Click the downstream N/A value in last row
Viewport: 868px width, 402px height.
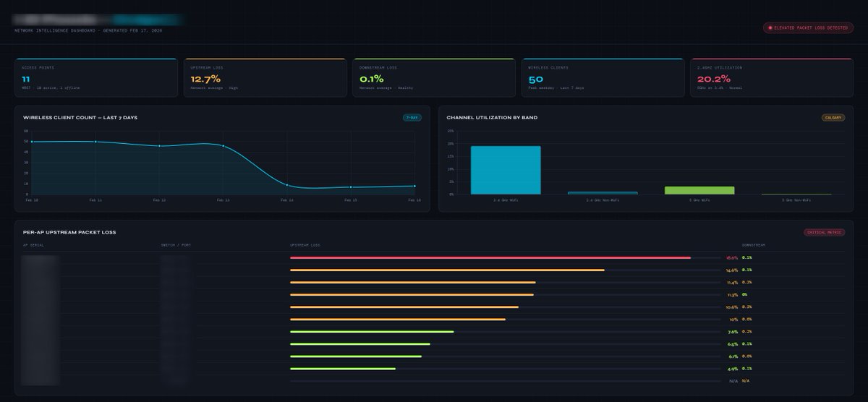[x=746, y=381]
